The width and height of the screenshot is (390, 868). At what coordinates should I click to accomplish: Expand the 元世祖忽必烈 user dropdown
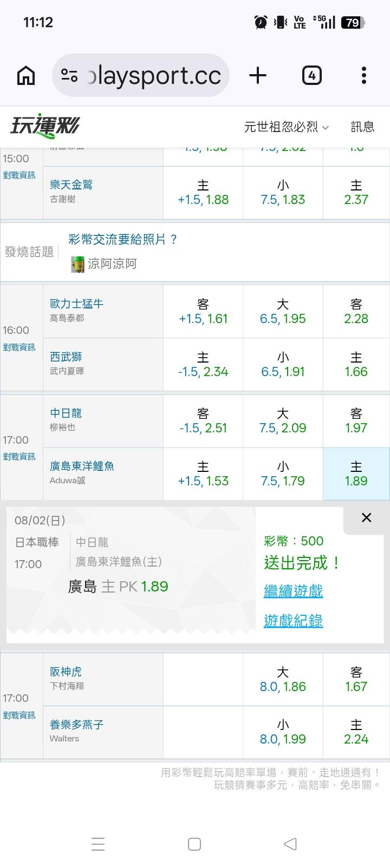pyautogui.click(x=286, y=127)
